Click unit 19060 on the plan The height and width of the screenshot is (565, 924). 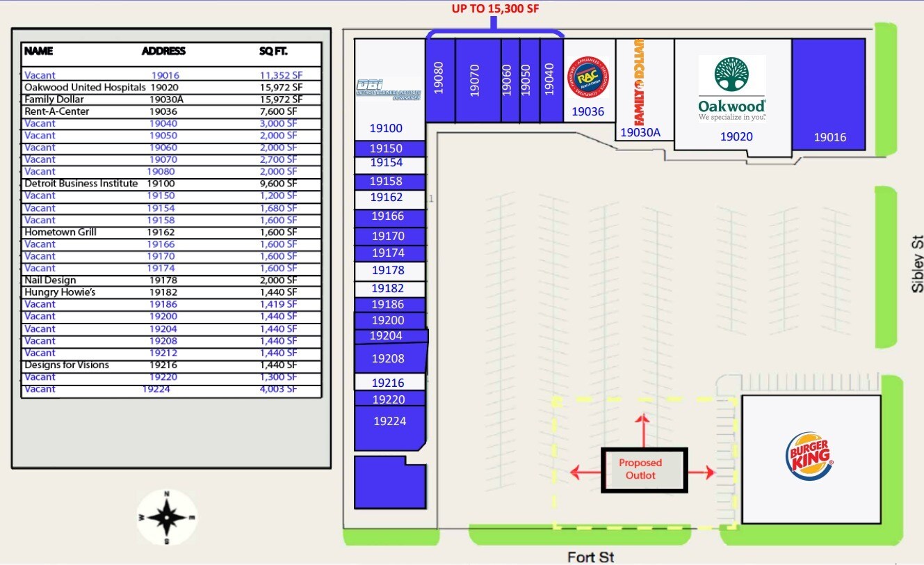pos(510,81)
